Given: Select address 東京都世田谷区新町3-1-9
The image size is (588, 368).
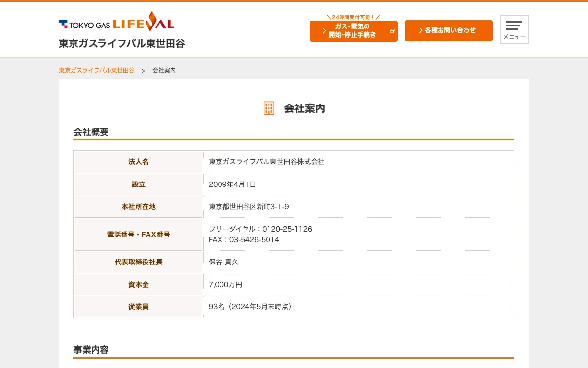Looking at the screenshot, I should [x=249, y=207].
